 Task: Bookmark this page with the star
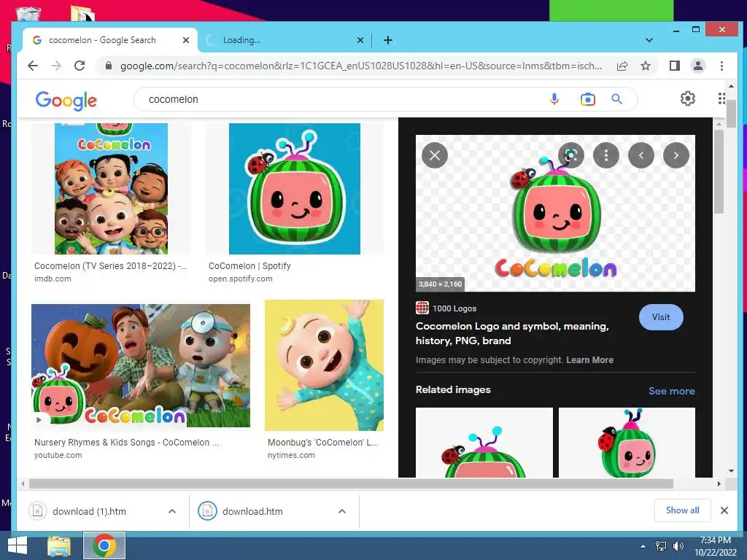[646, 66]
